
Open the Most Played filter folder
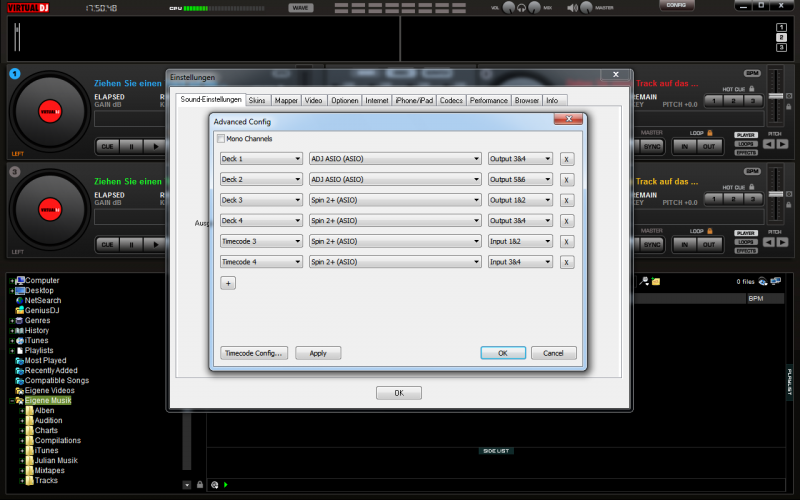[45, 360]
